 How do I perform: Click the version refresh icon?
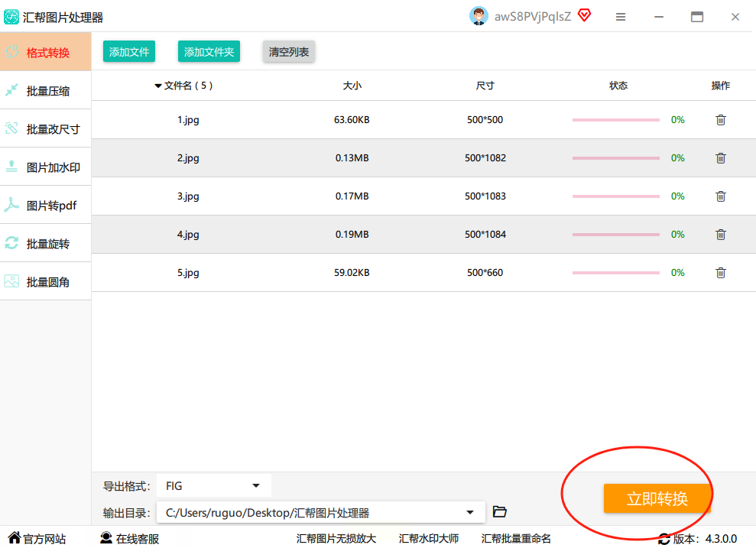pyautogui.click(x=664, y=539)
